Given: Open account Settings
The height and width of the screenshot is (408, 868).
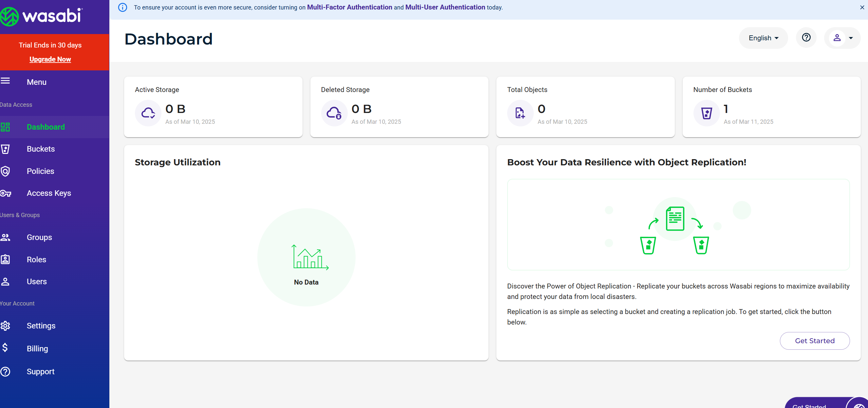Looking at the screenshot, I should click(x=55, y=326).
